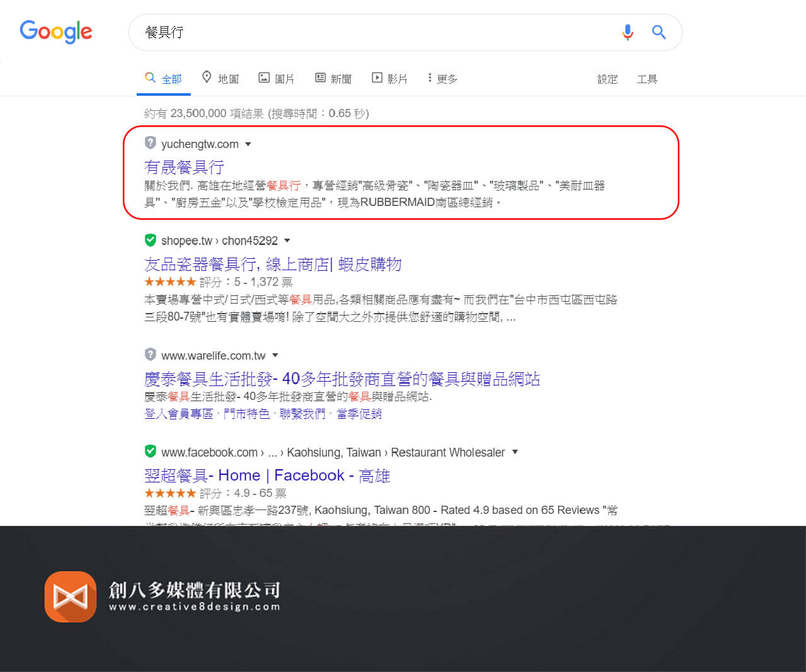806x672 pixels.
Task: Open the 影片 tab
Action: coord(390,78)
